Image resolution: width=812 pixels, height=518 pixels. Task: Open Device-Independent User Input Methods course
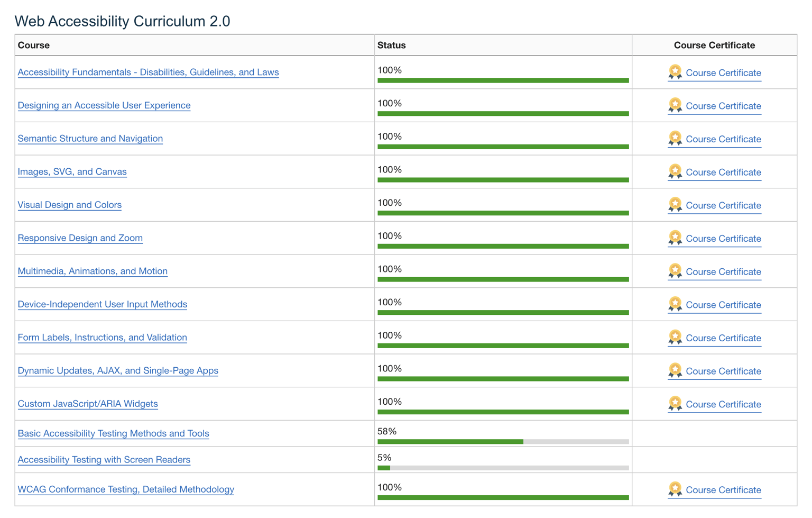[x=103, y=304]
